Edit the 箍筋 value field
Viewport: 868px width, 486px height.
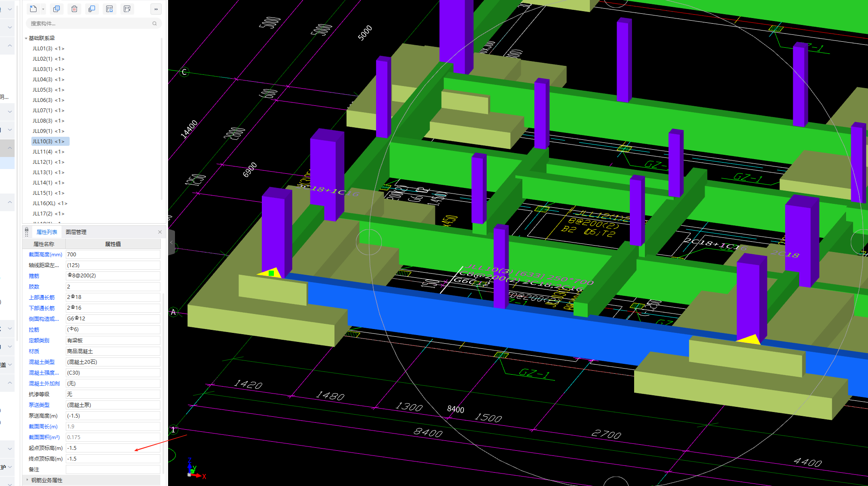click(x=113, y=276)
